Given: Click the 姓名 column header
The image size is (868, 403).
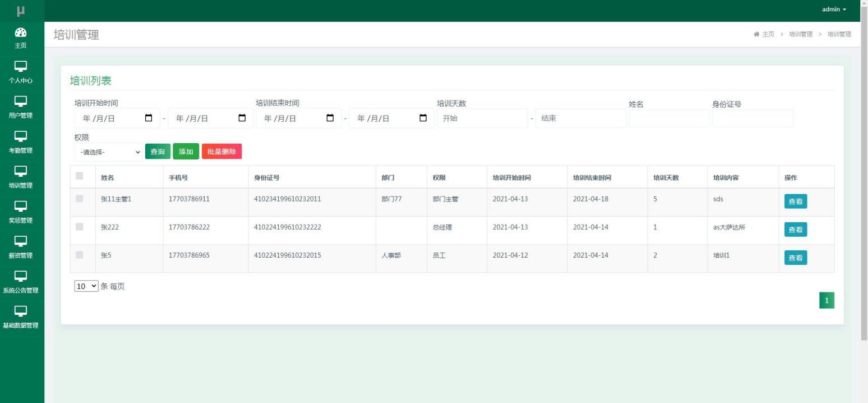Looking at the screenshot, I should click(108, 177).
